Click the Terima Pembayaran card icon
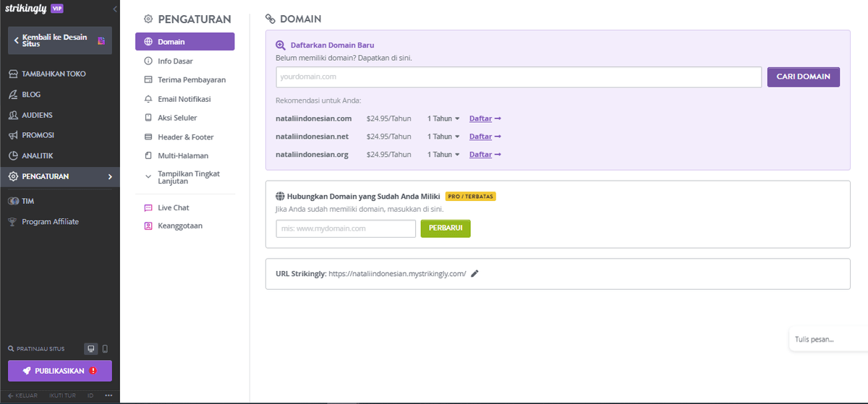 [148, 80]
